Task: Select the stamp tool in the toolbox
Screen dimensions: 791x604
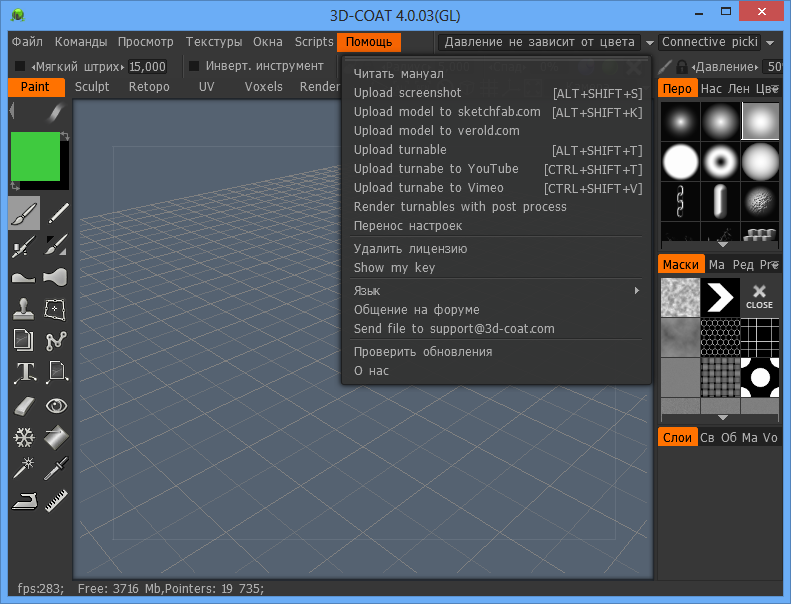Action: [x=24, y=309]
